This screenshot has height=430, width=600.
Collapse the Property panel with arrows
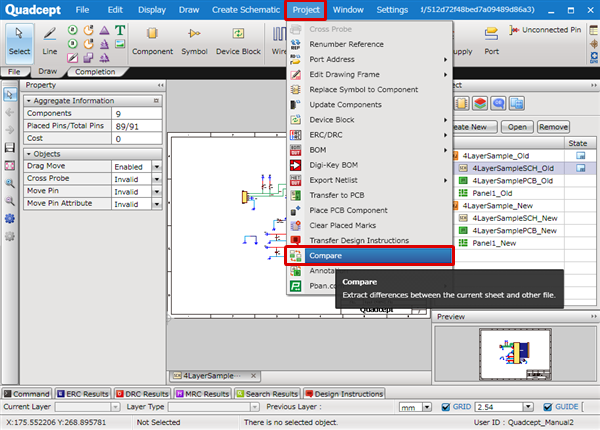[161, 85]
